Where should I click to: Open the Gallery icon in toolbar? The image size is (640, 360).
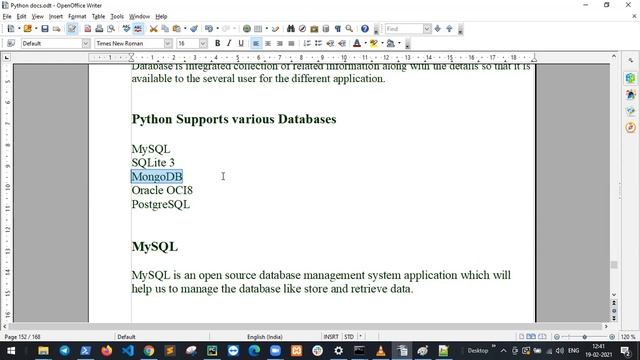coord(314,29)
